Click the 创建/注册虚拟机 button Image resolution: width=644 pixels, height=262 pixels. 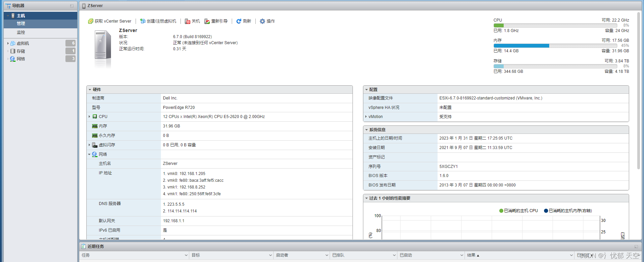tap(158, 21)
